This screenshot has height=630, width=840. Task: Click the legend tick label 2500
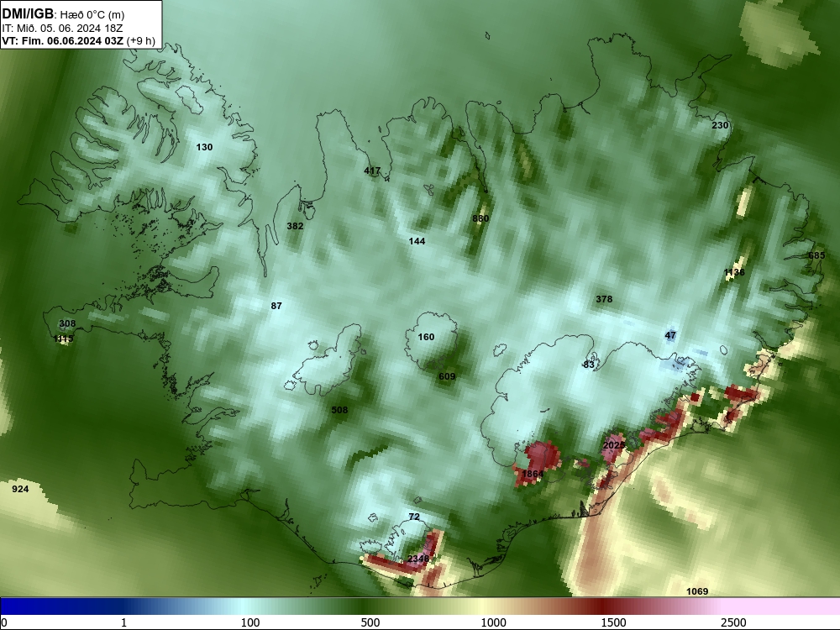point(733,622)
